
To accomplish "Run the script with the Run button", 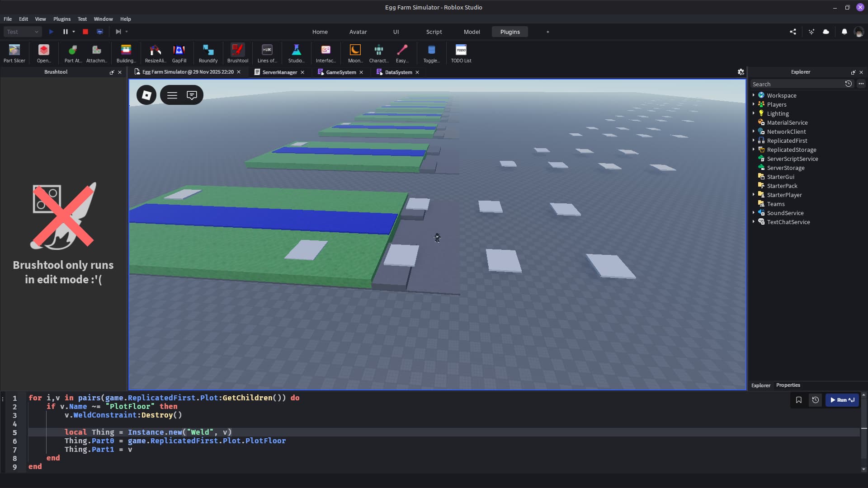I will (842, 400).
